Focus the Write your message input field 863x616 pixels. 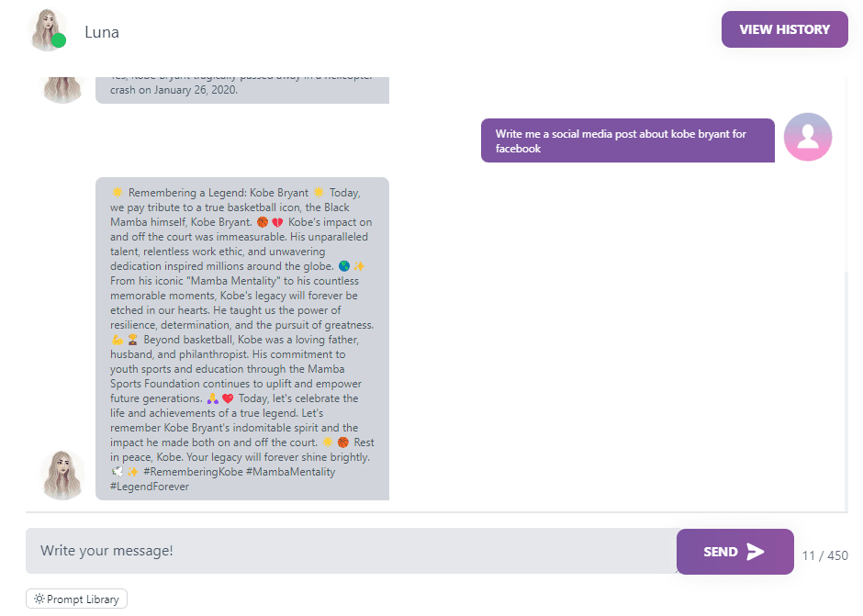pos(351,551)
